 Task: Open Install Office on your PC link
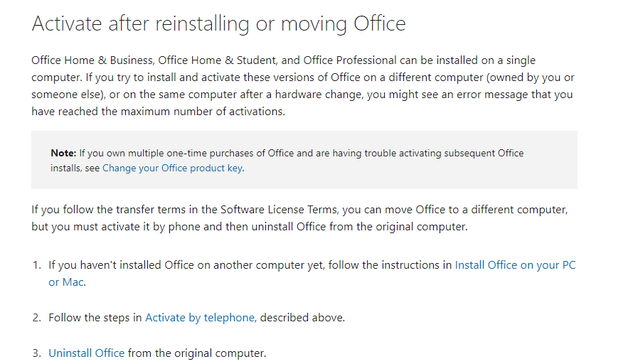[x=516, y=265]
